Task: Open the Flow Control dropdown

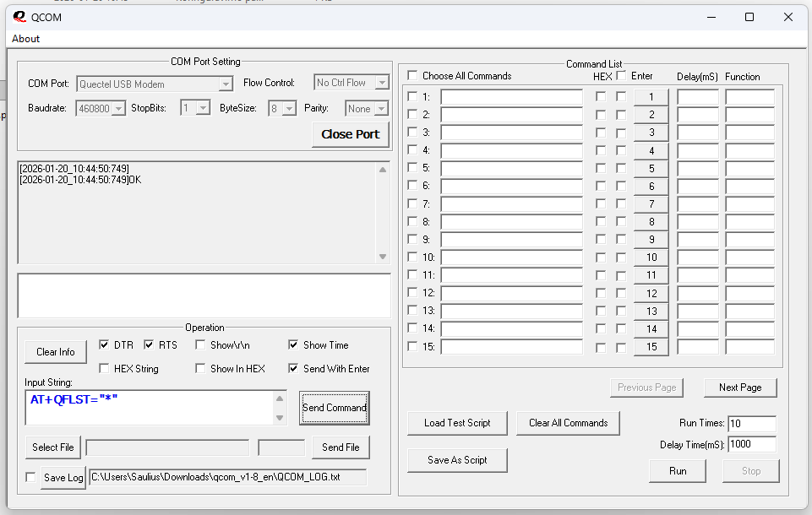Action: (381, 83)
